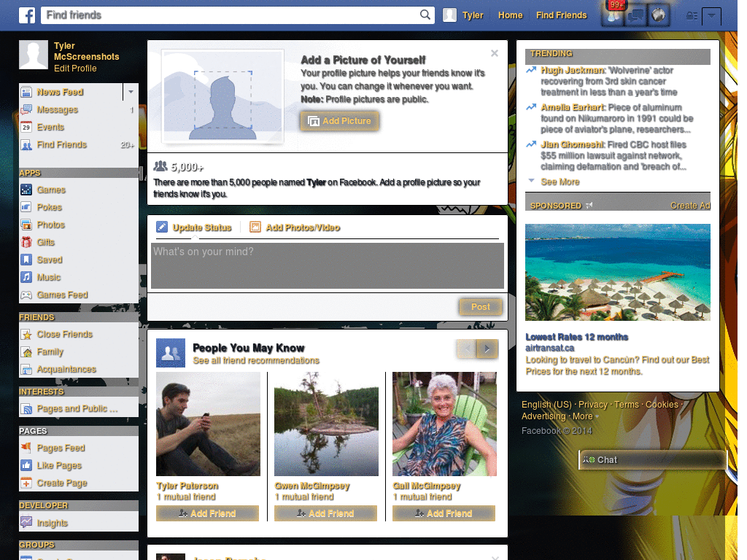Go to Tyler's profile from the top bar
Viewport: 747px width, 560px height.
click(463, 15)
